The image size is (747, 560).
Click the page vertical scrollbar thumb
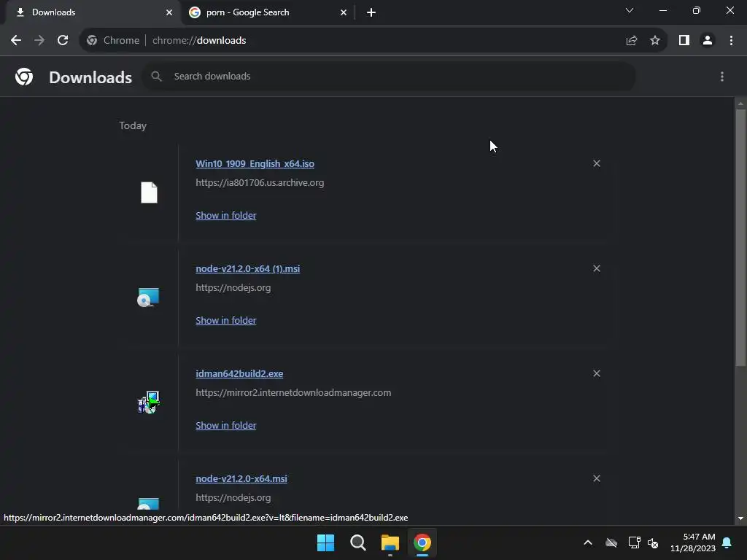click(740, 238)
